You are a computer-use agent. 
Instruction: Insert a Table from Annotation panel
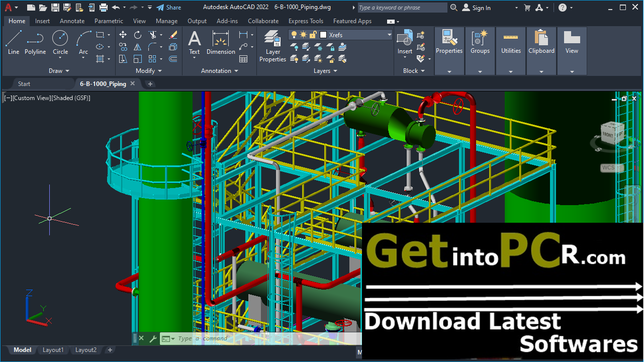pos(243,59)
